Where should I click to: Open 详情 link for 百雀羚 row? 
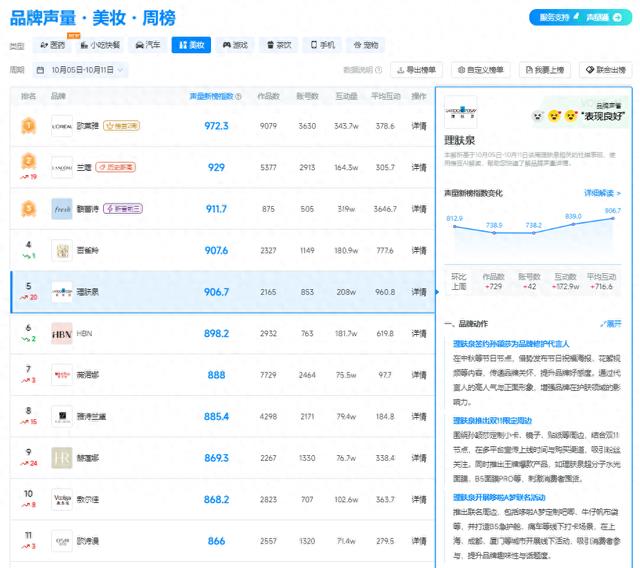coord(419,250)
